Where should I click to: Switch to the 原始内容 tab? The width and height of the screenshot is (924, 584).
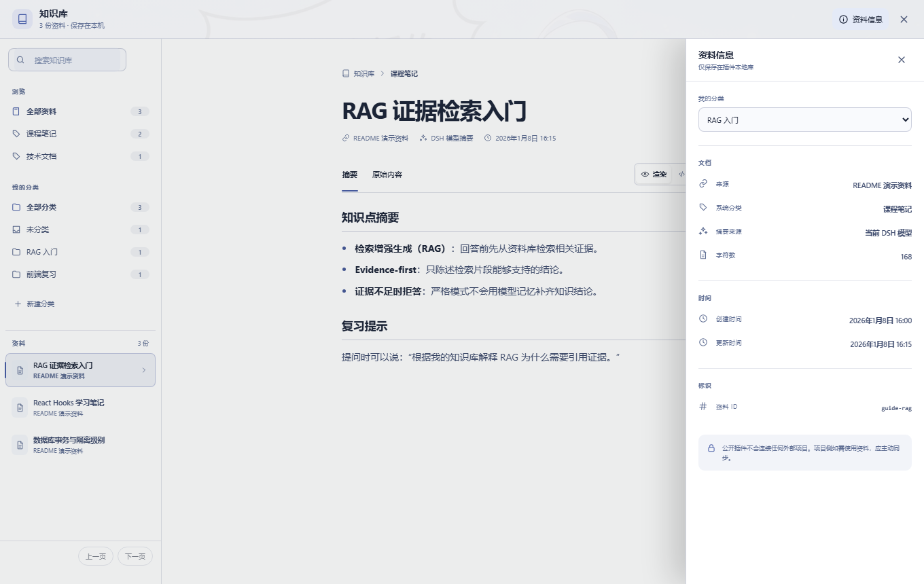(x=387, y=175)
